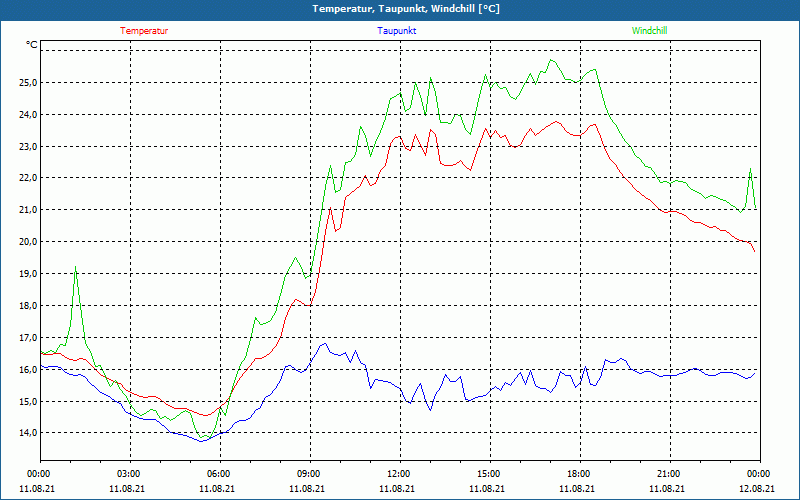
Task: Click the 15:00 time label on the x-axis
Action: tap(490, 474)
